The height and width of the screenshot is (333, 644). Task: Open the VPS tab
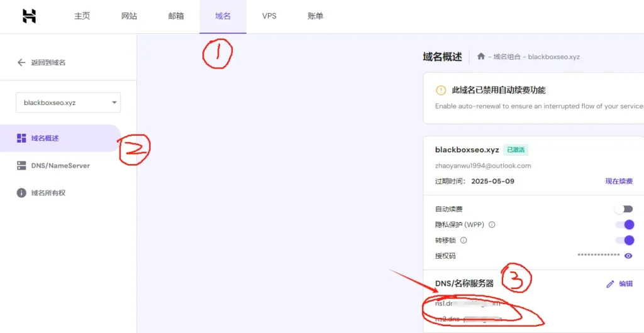click(269, 16)
